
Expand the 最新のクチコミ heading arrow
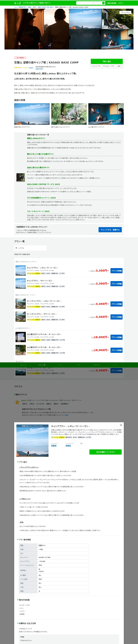tap(15, 394)
